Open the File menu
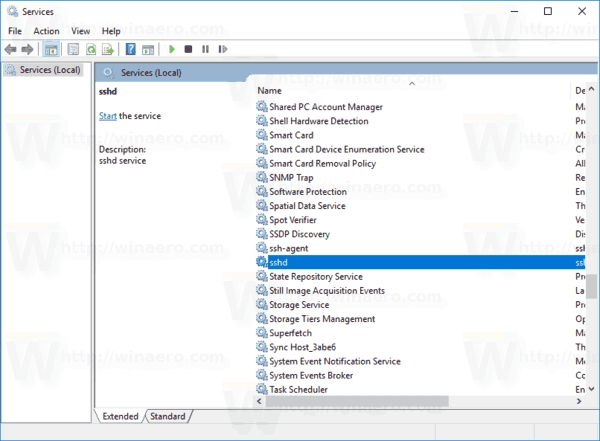This screenshot has height=441, width=600. pos(14,31)
